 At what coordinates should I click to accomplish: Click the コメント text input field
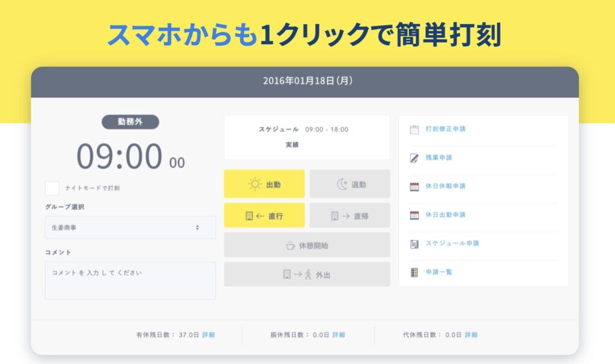pos(130,280)
